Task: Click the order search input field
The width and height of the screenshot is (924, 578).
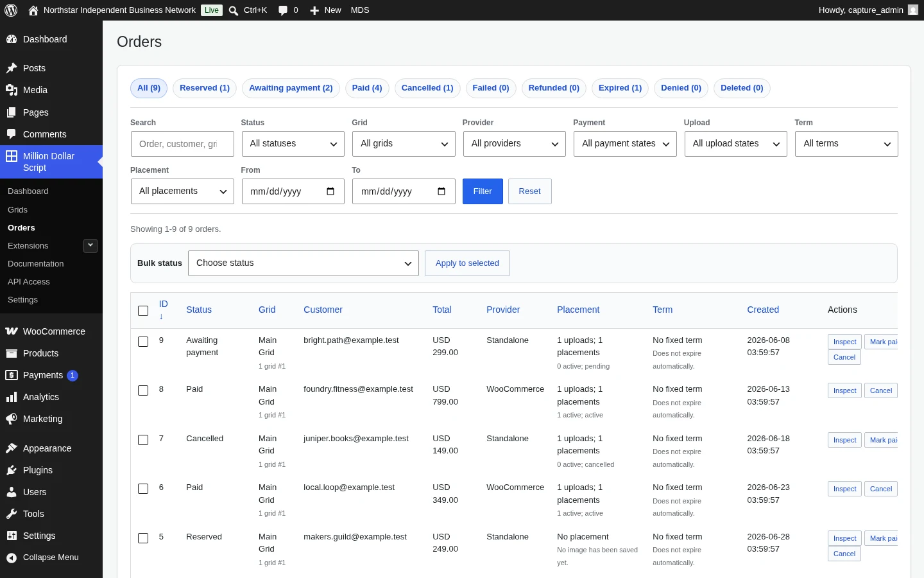Action: click(182, 144)
